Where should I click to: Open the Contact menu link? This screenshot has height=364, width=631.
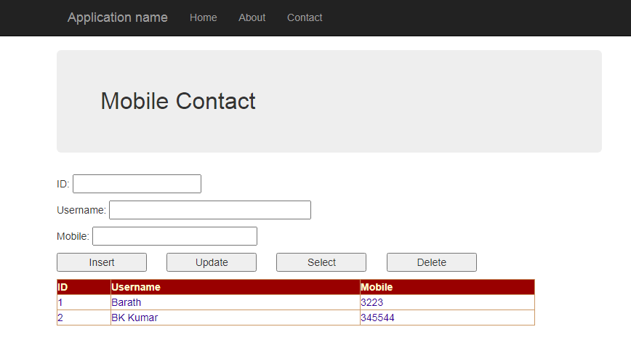click(305, 17)
